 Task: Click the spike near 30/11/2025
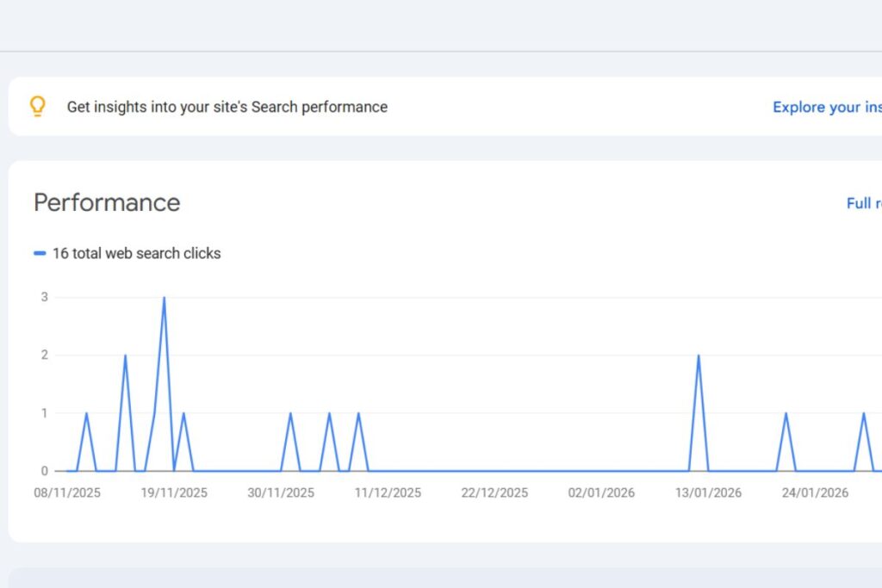290,413
